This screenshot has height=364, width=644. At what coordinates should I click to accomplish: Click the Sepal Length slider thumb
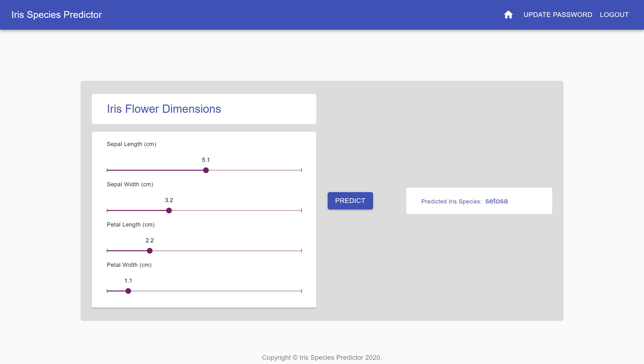[x=206, y=170]
